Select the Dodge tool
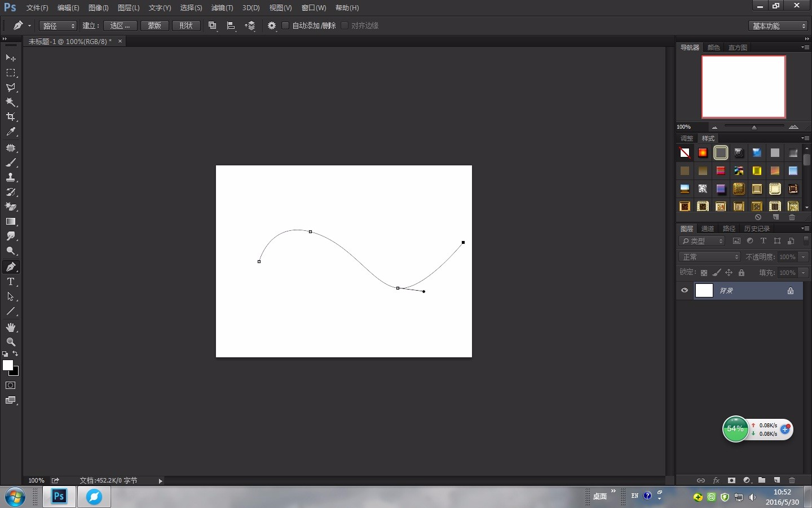Viewport: 812px width, 508px height. pyautogui.click(x=11, y=251)
